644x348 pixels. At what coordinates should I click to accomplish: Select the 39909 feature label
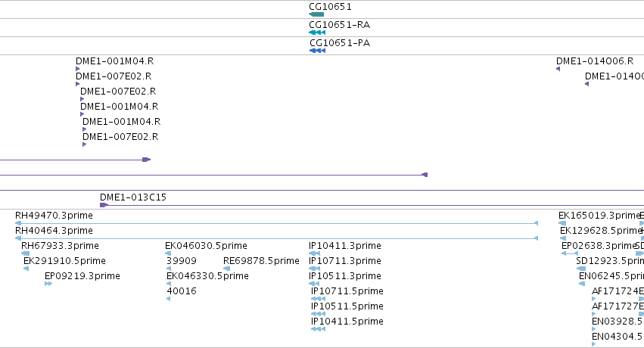pyautogui.click(x=182, y=261)
